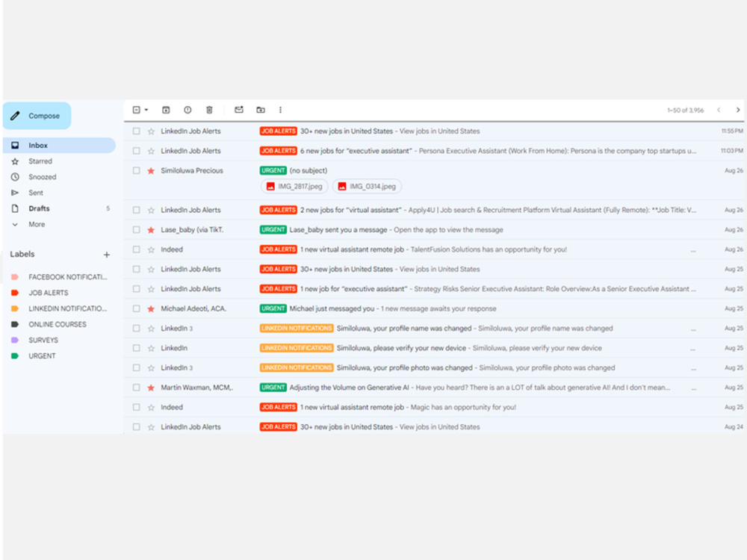Click the 1–50 of 3,956 count

tap(685, 110)
